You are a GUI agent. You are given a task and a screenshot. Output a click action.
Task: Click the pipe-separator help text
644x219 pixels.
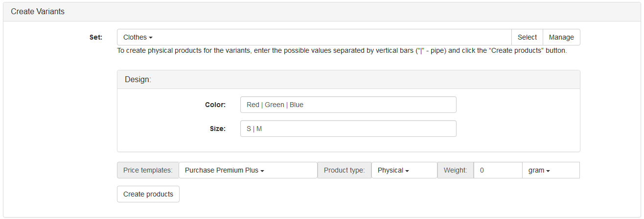(342, 50)
